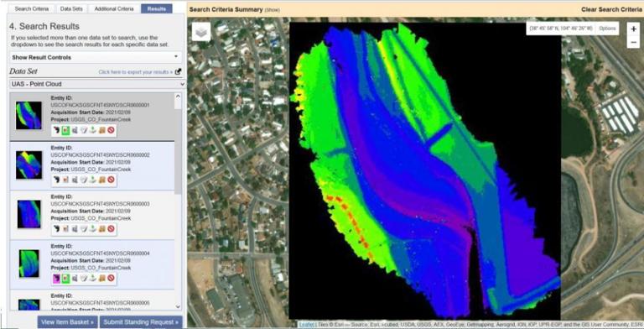
Task: Toggle browse overlay for entity ending 0000003
Action: point(65,228)
